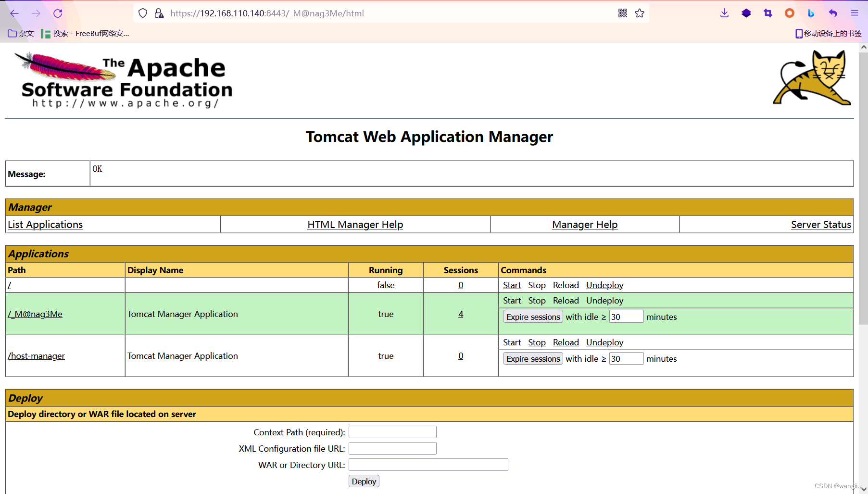This screenshot has height=494, width=868.
Task: Click the crop screenshot extension icon
Action: [768, 13]
